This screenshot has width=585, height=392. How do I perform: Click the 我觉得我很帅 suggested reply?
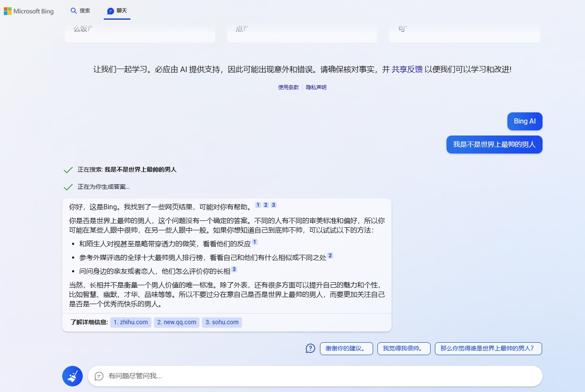click(404, 349)
